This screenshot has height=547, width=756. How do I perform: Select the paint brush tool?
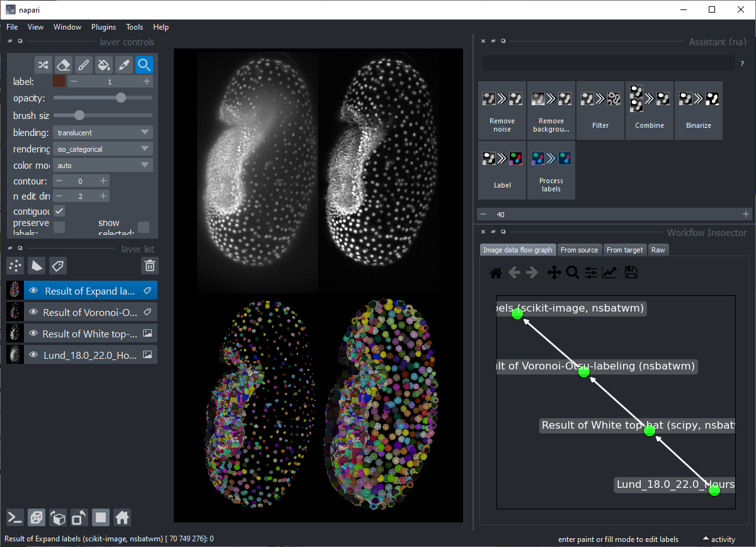(x=83, y=65)
